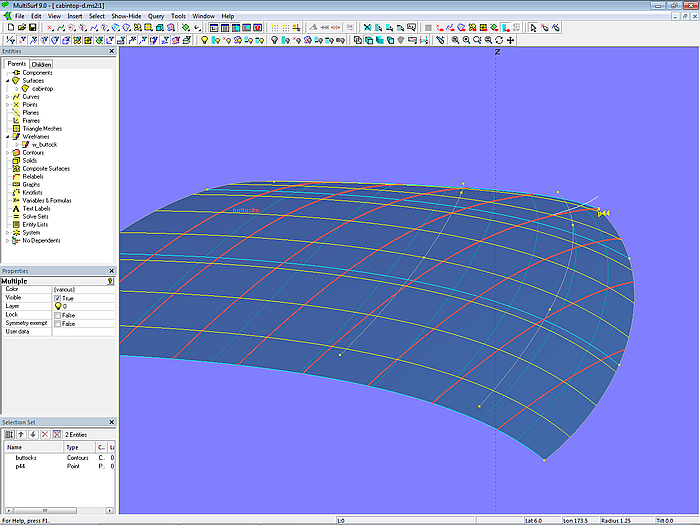700x525 pixels.
Task: Select the arrow pointer selection tool
Action: click(533, 28)
